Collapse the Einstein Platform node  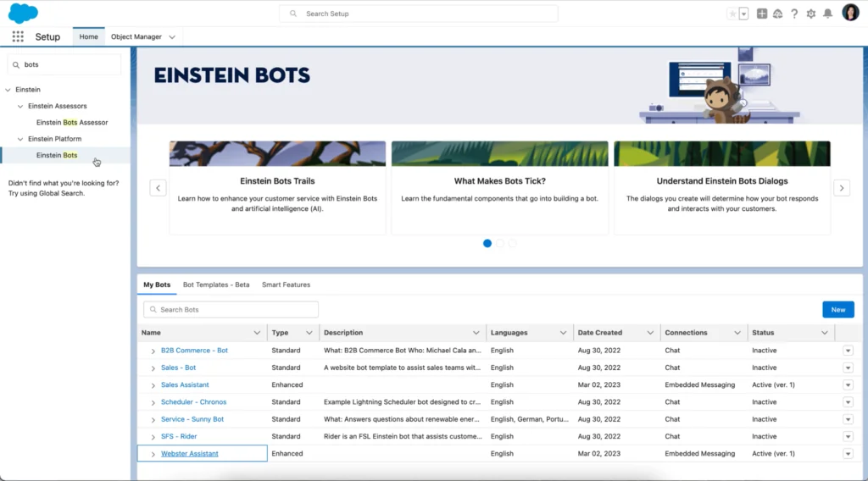pyautogui.click(x=20, y=139)
